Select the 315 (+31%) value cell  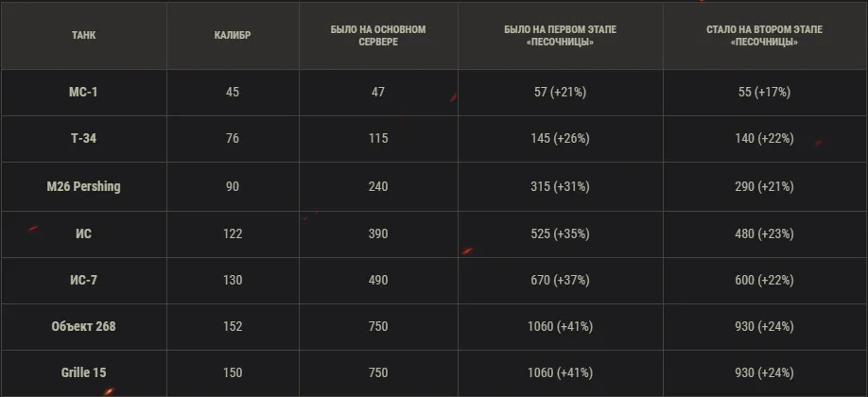coord(560,186)
